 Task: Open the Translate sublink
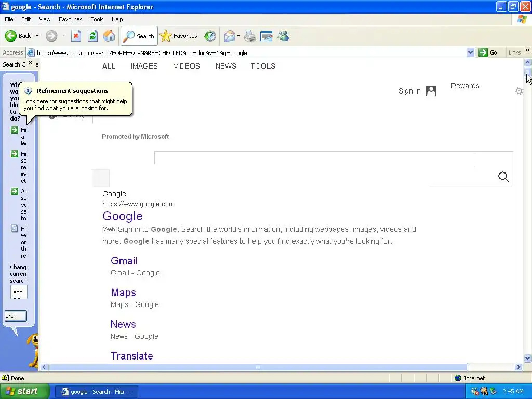click(131, 355)
